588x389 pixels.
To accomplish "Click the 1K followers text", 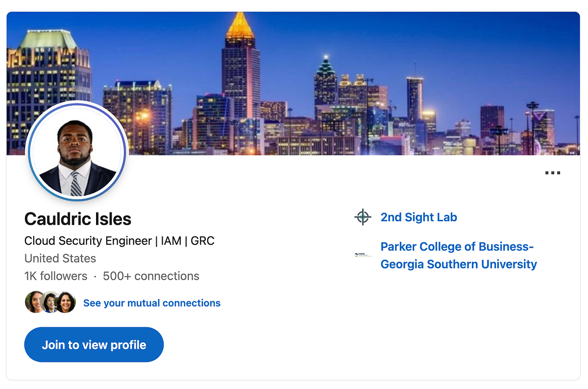I will (x=56, y=276).
